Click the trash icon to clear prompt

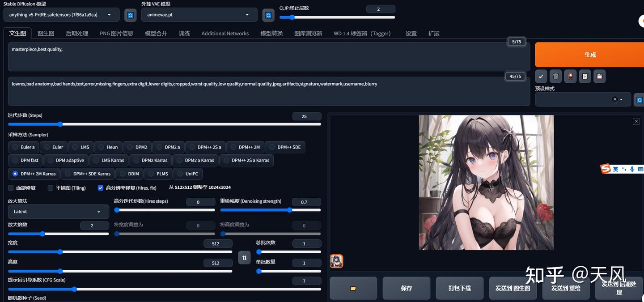pyautogui.click(x=555, y=77)
